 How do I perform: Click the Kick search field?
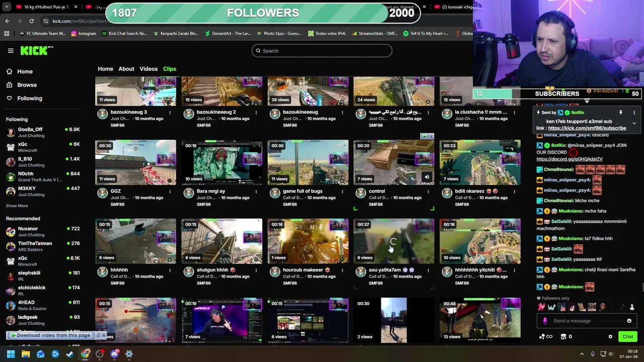pos(322,51)
